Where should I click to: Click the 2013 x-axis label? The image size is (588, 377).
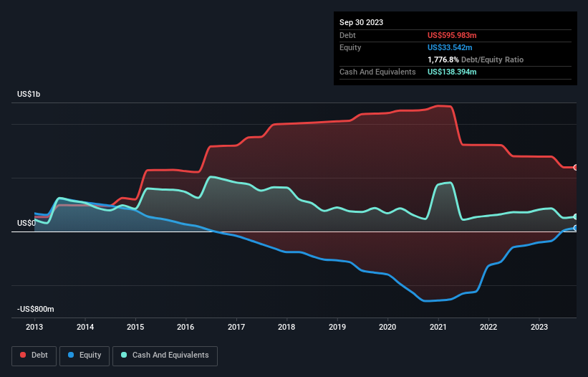click(x=34, y=327)
